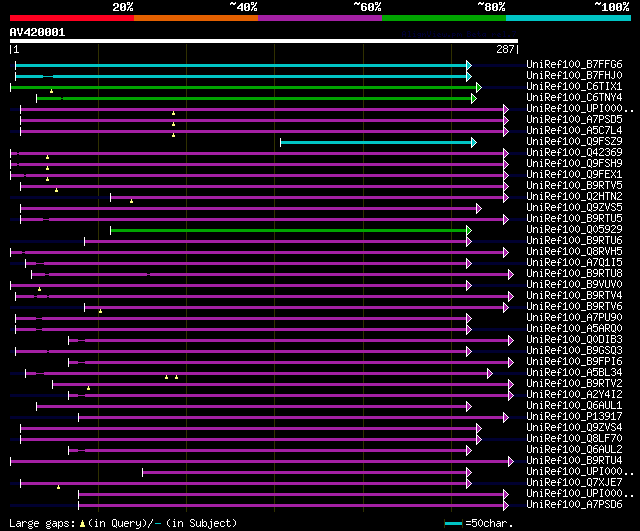The width and height of the screenshot is (640, 531).
Task: Select the UniRef100_Q9FSH9 hit label
Action: pyautogui.click(x=574, y=164)
